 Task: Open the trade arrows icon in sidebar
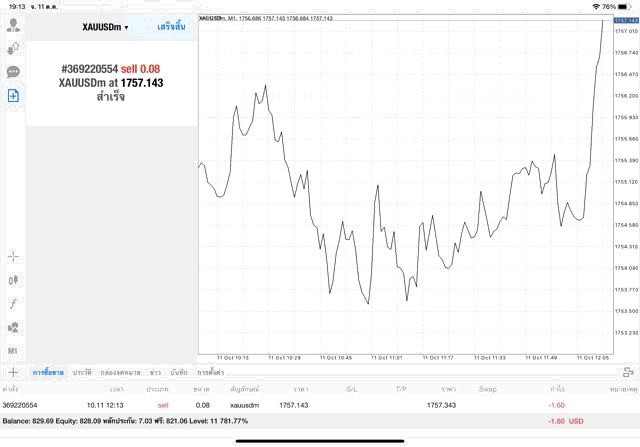pyautogui.click(x=14, y=47)
